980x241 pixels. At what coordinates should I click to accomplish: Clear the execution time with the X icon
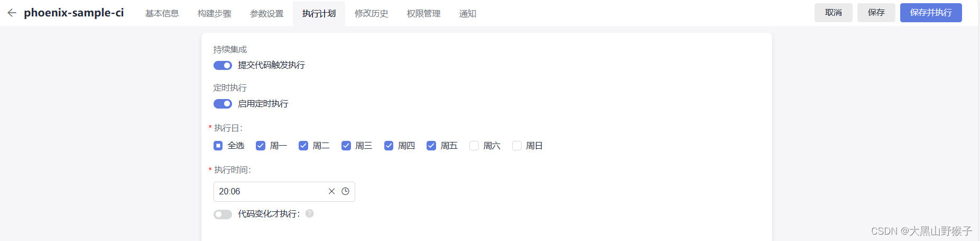[331, 191]
